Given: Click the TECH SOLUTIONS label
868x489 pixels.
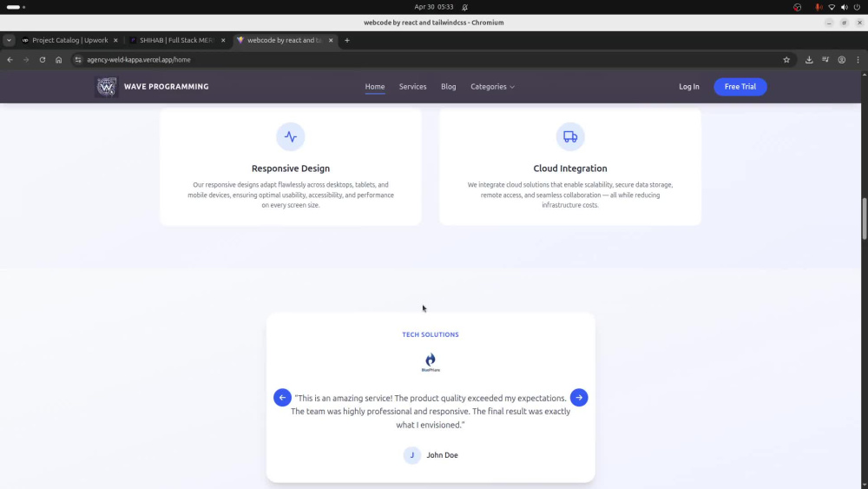Looking at the screenshot, I should coord(431,334).
